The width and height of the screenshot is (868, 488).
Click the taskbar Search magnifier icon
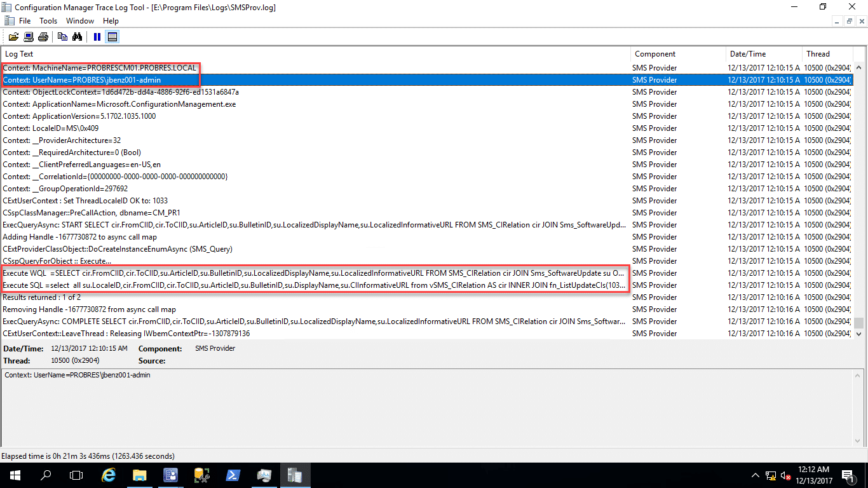pos(46,475)
